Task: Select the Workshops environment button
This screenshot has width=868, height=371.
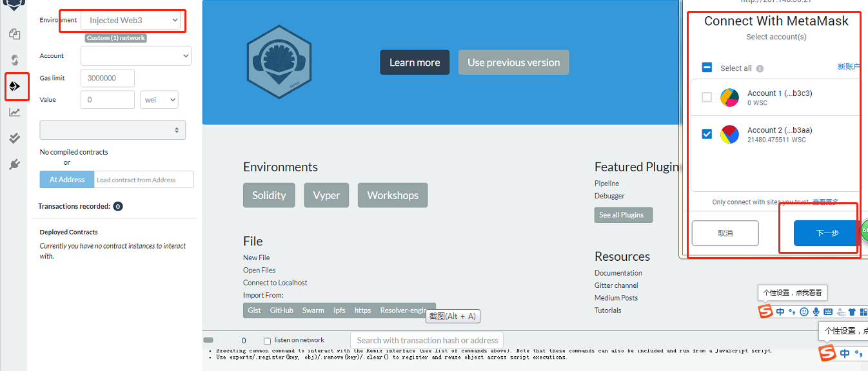Action: pyautogui.click(x=393, y=195)
